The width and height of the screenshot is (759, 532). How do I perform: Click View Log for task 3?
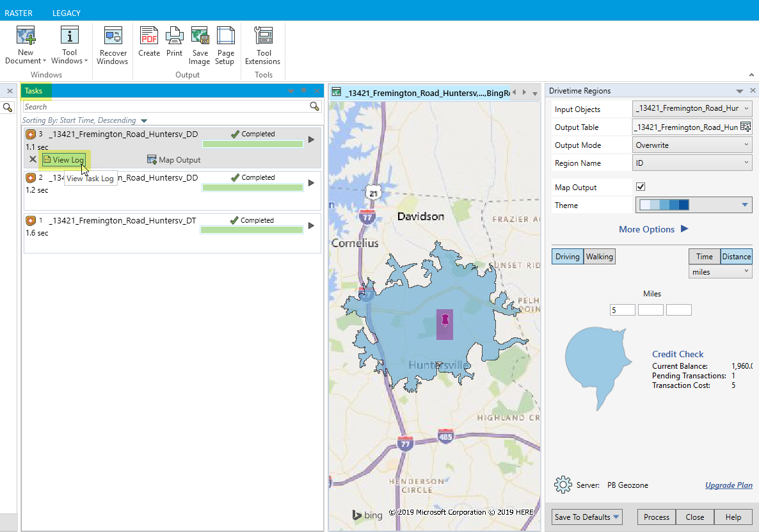click(x=64, y=160)
